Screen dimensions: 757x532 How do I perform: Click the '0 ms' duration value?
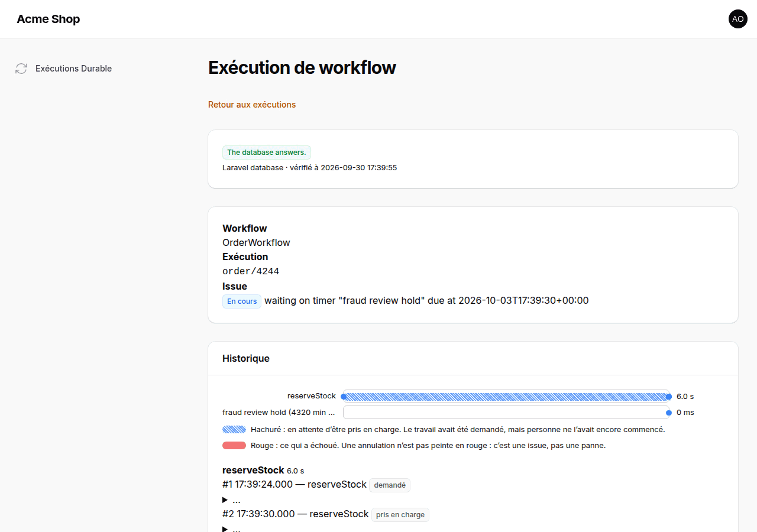click(x=685, y=413)
